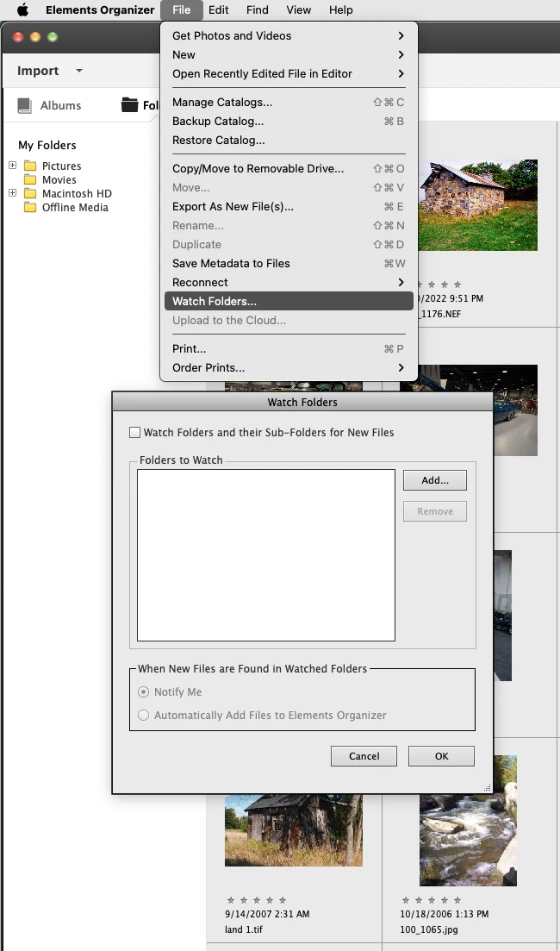Click the 100_1065.jpg file name
The height and width of the screenshot is (951, 560).
429,929
